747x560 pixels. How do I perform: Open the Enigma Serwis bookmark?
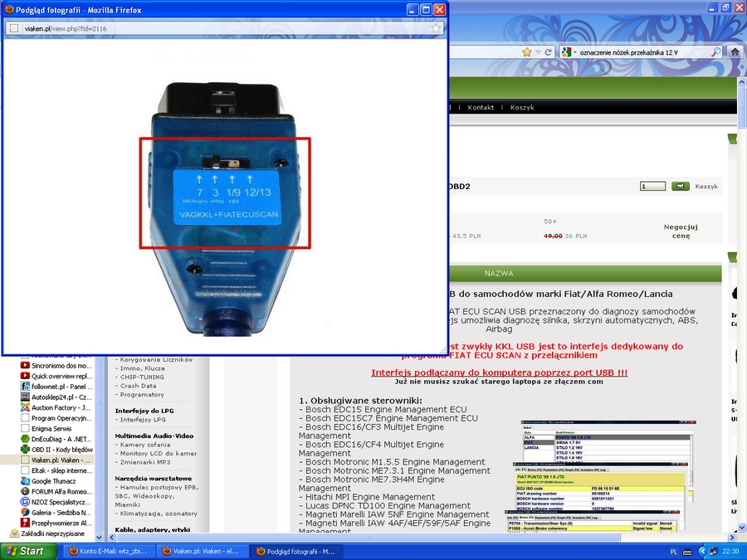click(x=46, y=429)
